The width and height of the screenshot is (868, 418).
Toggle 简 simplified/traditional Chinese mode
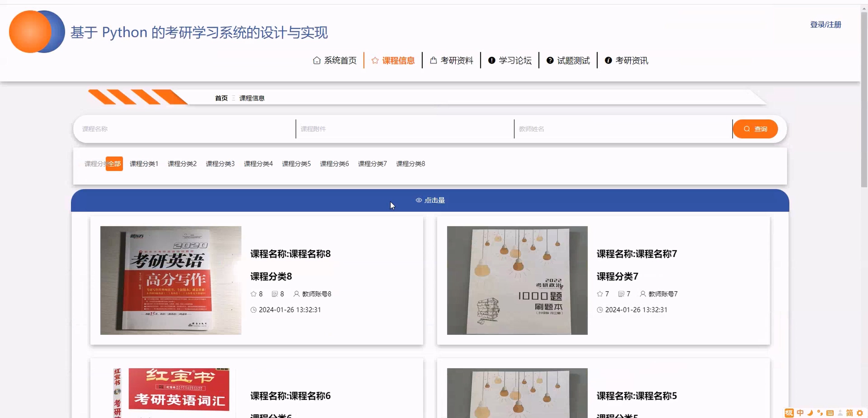coord(850,413)
